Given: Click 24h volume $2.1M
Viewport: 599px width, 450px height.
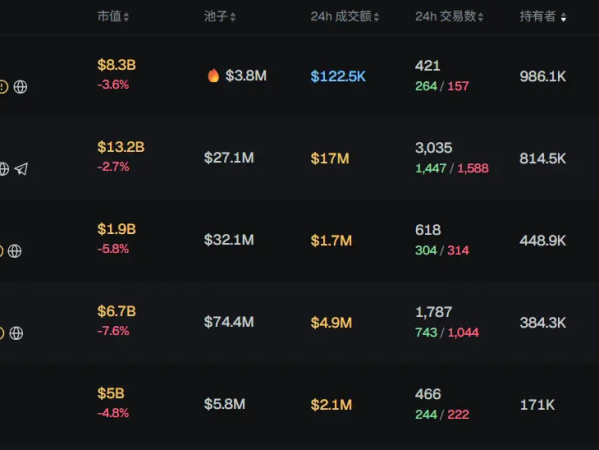Looking at the screenshot, I should 331,405.
